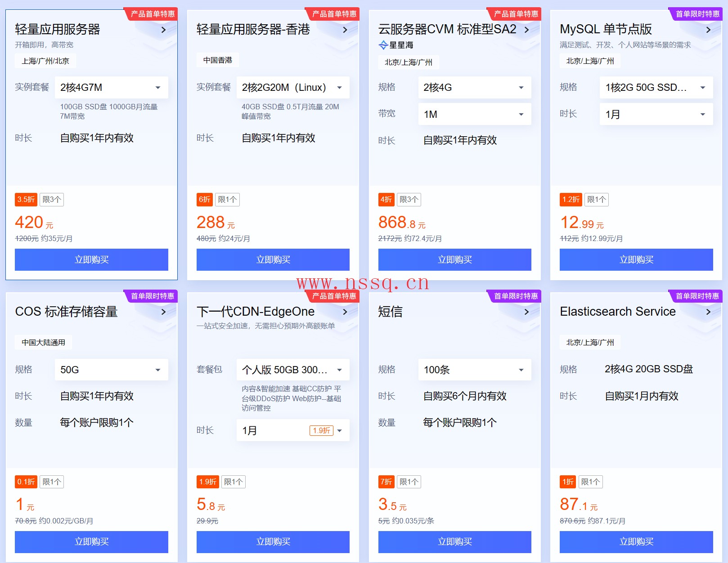Image resolution: width=728 pixels, height=563 pixels.
Task: Click the 0.1折 discount badge
Action: point(26,482)
